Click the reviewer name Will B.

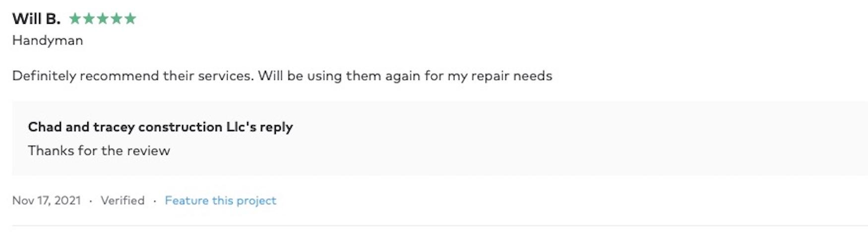36,19
